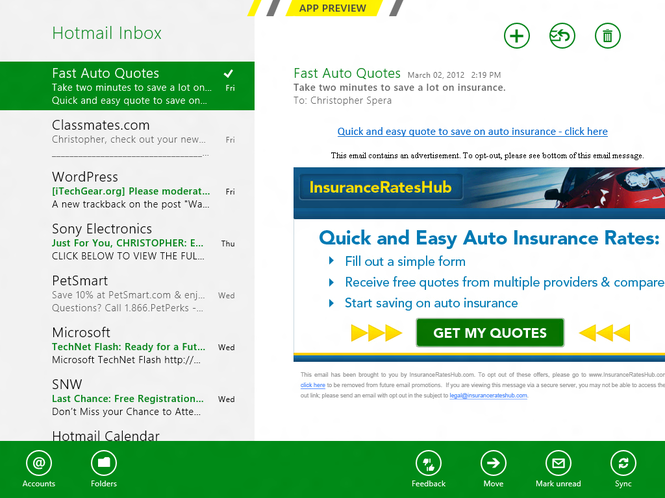This screenshot has height=498, width=665.
Task: Reply to message using envelope arrow icon
Action: point(562,36)
